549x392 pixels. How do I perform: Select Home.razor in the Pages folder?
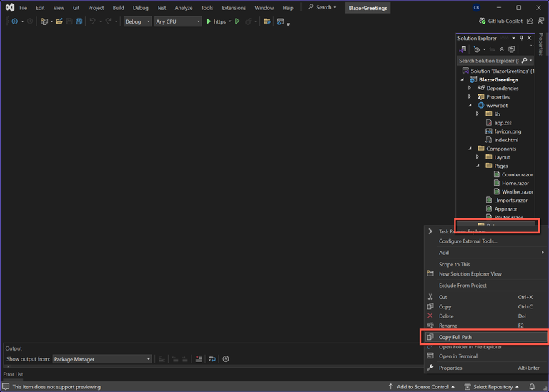[515, 183]
